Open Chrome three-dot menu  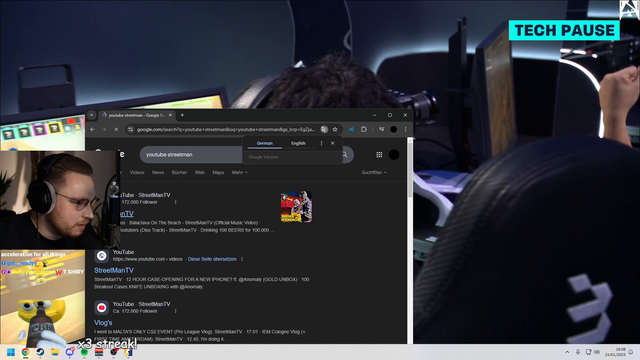[x=405, y=129]
